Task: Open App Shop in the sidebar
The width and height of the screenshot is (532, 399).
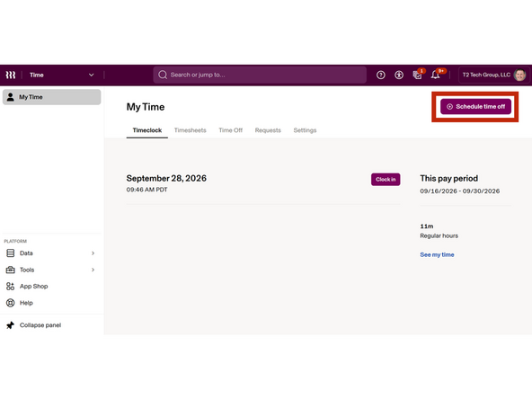Action: [50, 287]
